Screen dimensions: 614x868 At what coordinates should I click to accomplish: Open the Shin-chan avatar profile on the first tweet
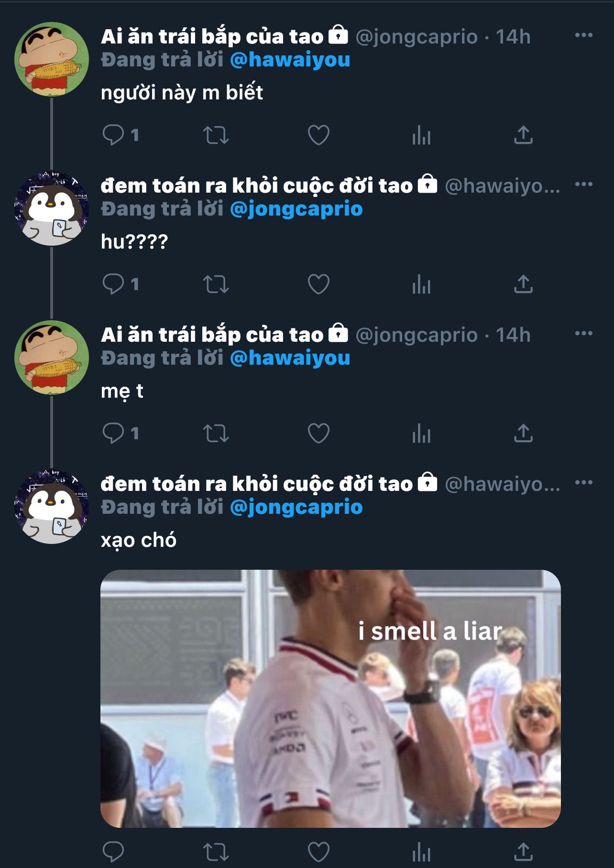tap(52, 59)
